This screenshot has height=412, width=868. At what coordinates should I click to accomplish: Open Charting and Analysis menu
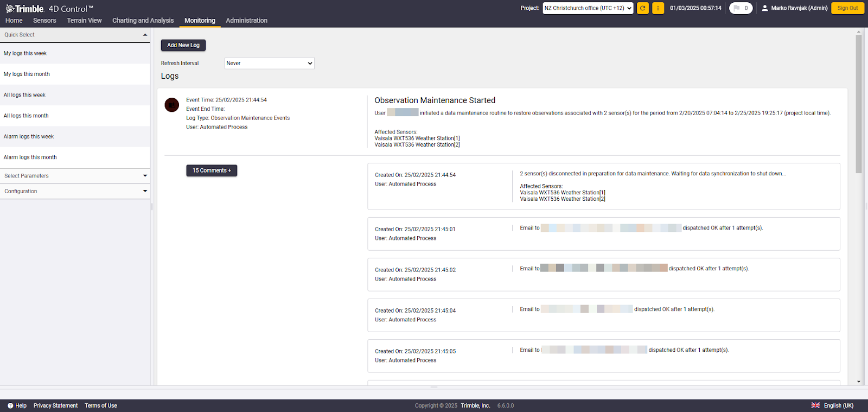[x=143, y=21]
